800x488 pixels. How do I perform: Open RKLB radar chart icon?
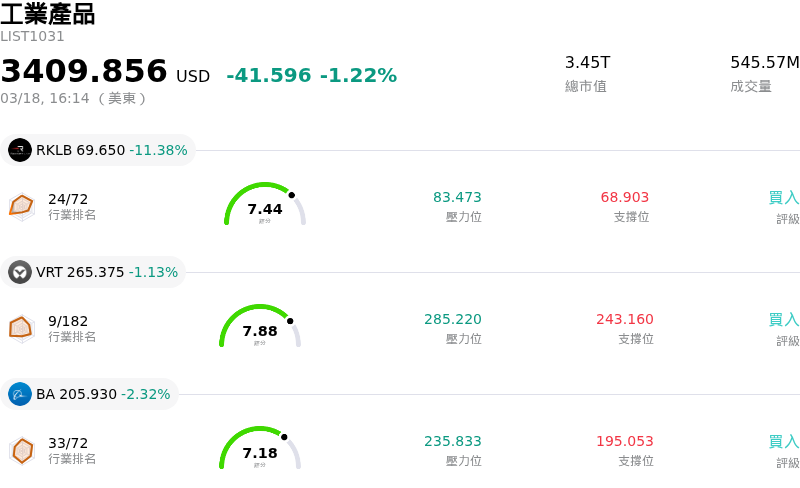[22, 205]
